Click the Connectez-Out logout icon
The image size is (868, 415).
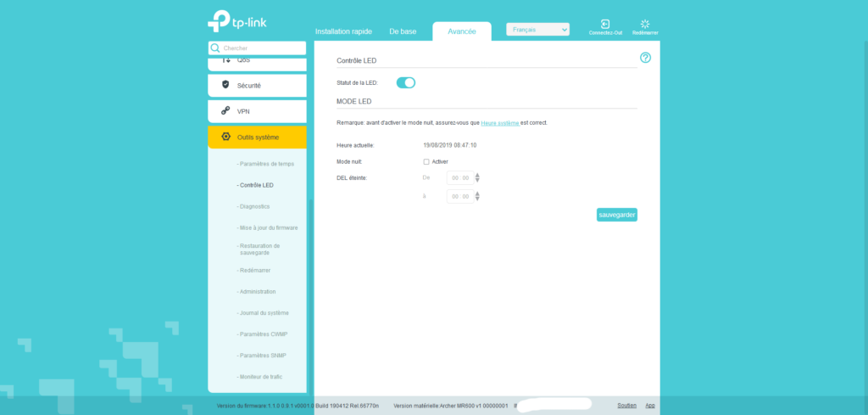(605, 24)
